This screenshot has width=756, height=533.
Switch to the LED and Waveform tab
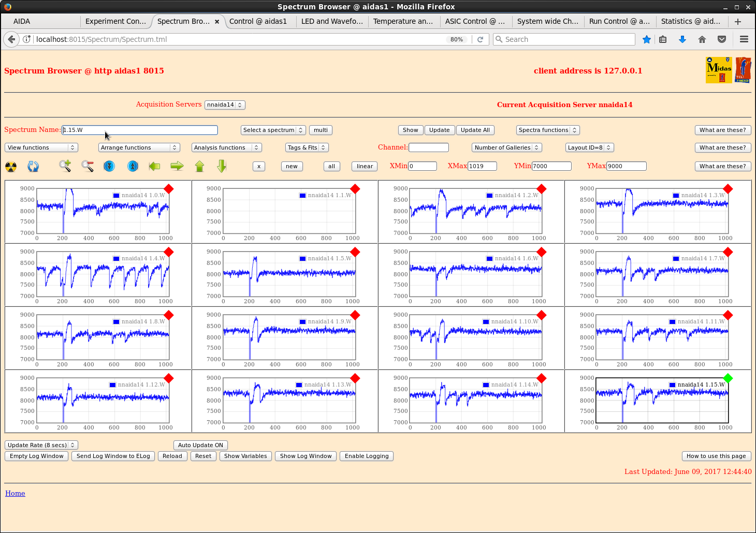[332, 21]
